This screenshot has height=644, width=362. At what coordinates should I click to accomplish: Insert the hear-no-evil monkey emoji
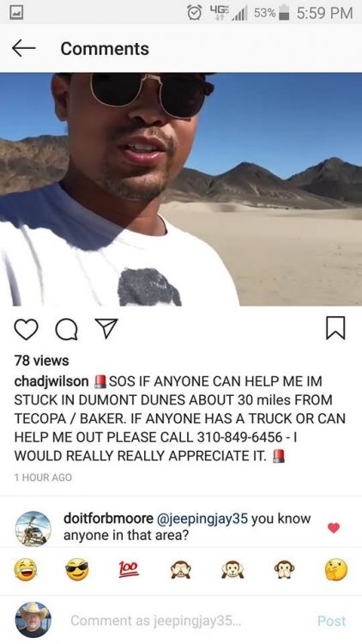point(232,570)
